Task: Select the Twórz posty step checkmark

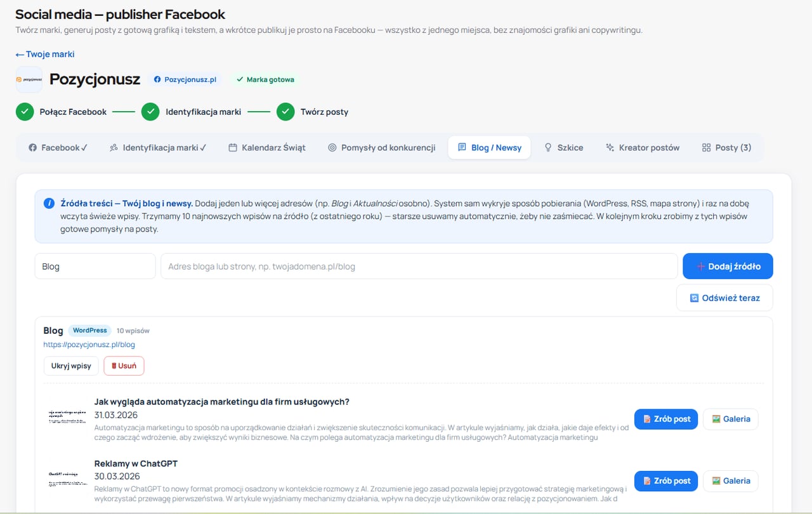Action: [285, 112]
